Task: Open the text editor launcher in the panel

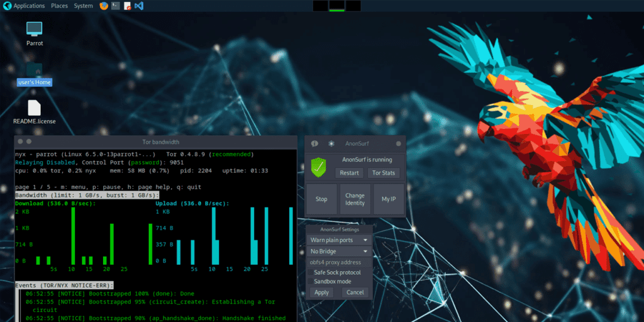Action: pos(127,6)
